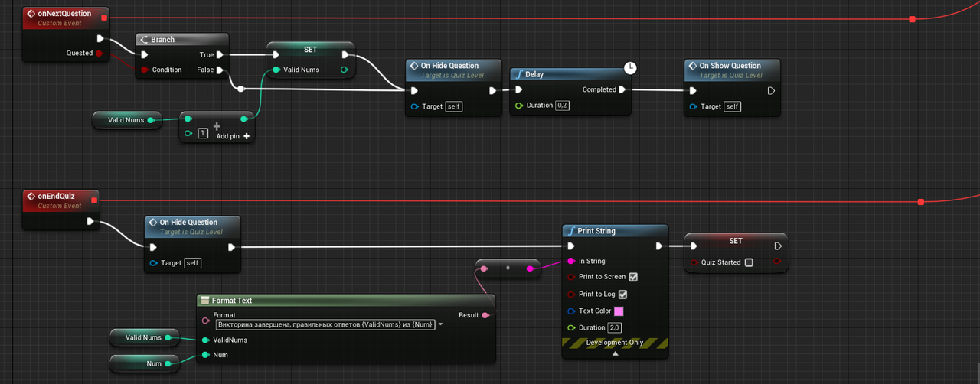Image resolution: width=980 pixels, height=384 pixels.
Task: Click the Delay node Duration value field
Action: [x=563, y=106]
